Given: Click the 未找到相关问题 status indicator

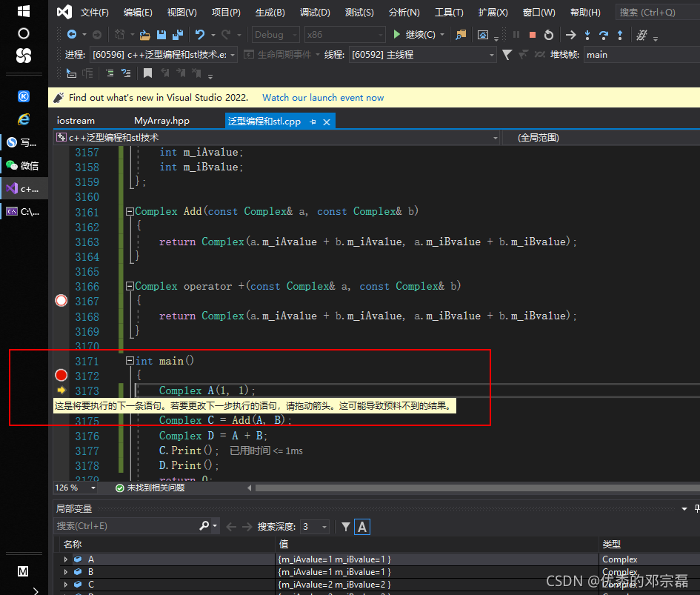Looking at the screenshot, I should point(150,488).
